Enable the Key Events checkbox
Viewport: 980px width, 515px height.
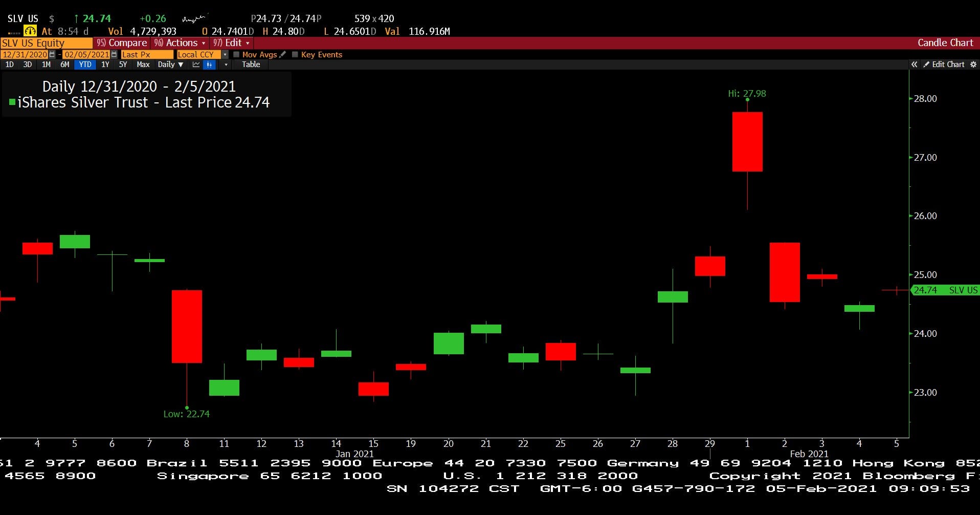point(295,54)
